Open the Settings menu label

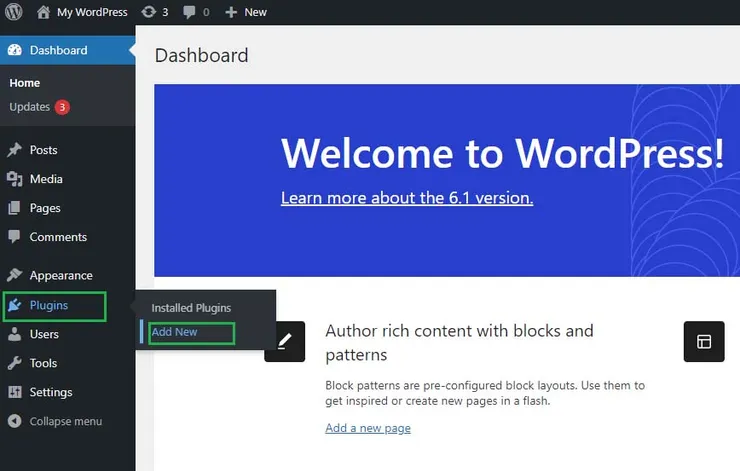tap(51, 392)
